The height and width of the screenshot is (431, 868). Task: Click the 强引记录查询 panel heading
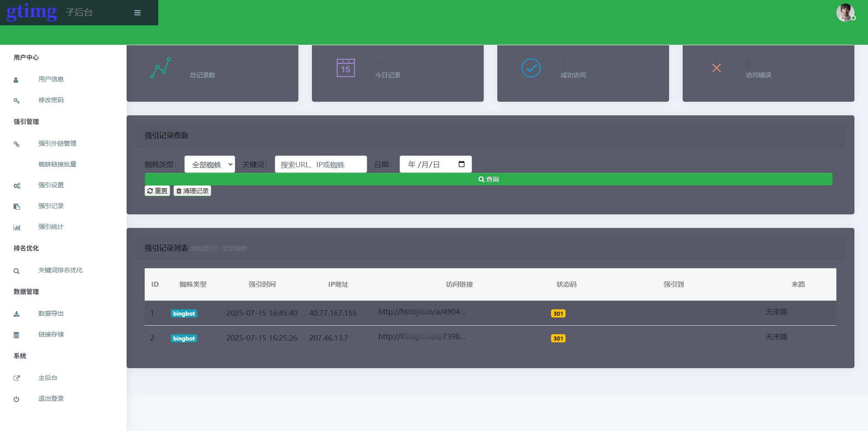[166, 136]
